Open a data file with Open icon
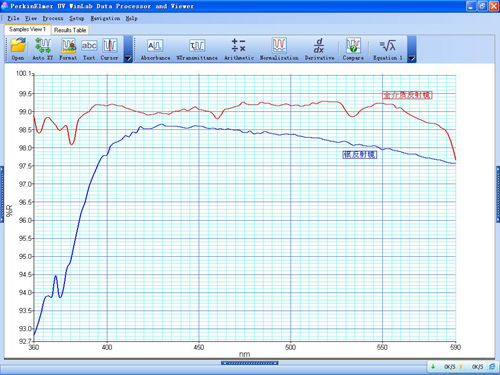This screenshot has height=375, width=500. (x=18, y=49)
